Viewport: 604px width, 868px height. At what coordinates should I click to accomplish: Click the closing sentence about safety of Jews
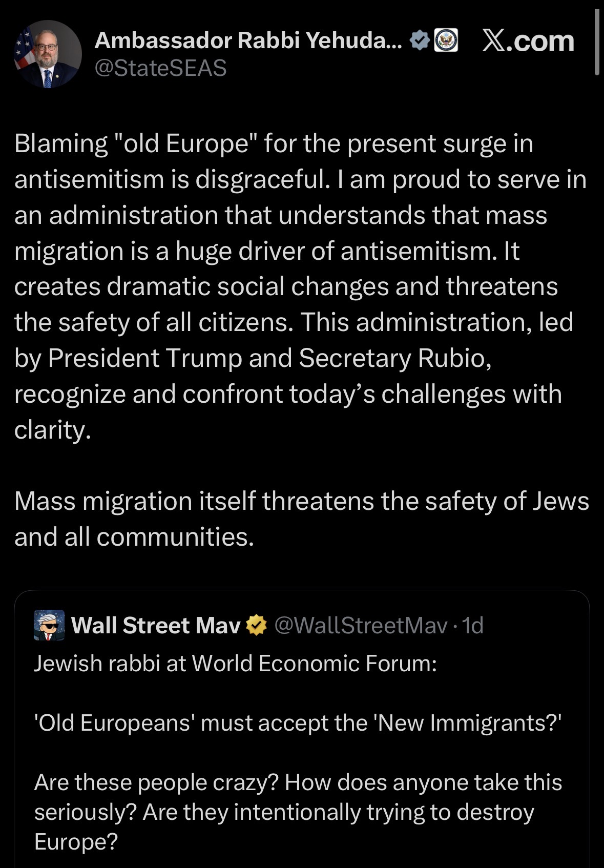(302, 519)
